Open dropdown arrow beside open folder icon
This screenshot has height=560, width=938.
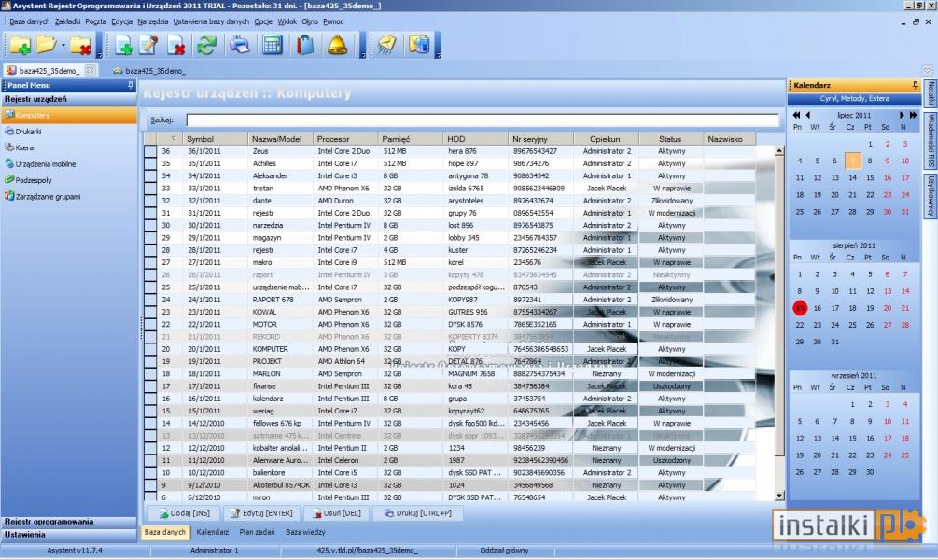click(63, 46)
